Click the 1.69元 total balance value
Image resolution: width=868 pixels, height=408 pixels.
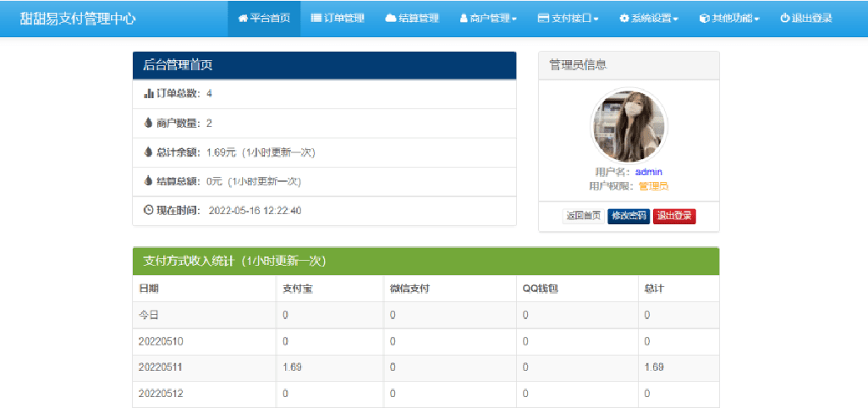(221, 152)
